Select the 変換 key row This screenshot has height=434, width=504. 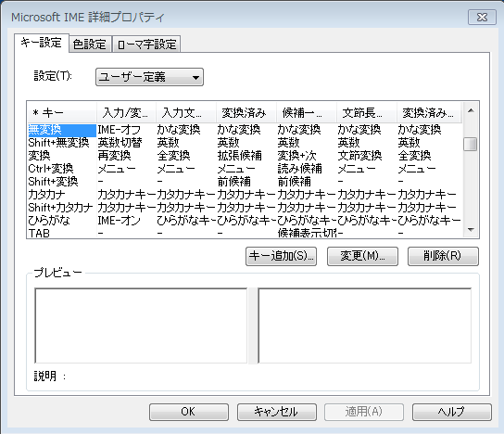coord(245,156)
